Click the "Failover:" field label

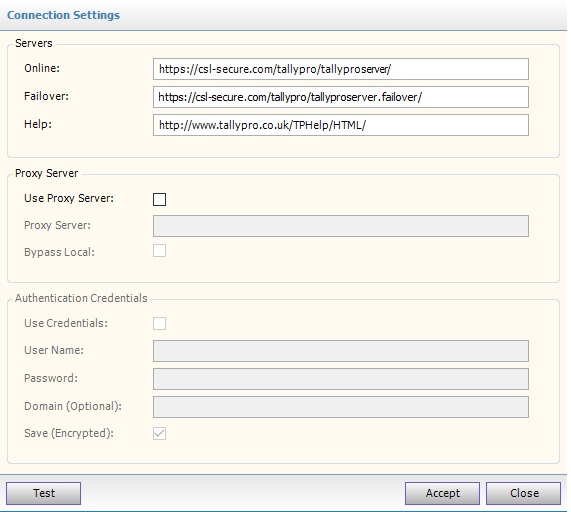click(x=46, y=96)
